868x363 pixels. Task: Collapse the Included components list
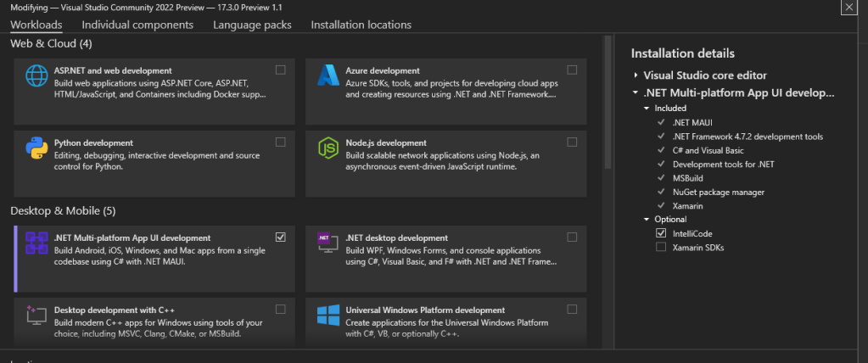click(x=647, y=109)
